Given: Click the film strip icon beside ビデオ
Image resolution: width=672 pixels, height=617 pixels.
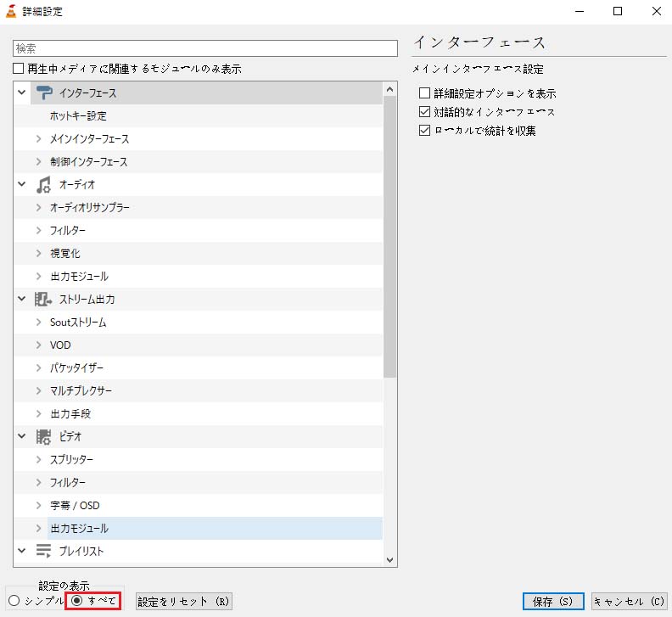Looking at the screenshot, I should (x=43, y=436).
